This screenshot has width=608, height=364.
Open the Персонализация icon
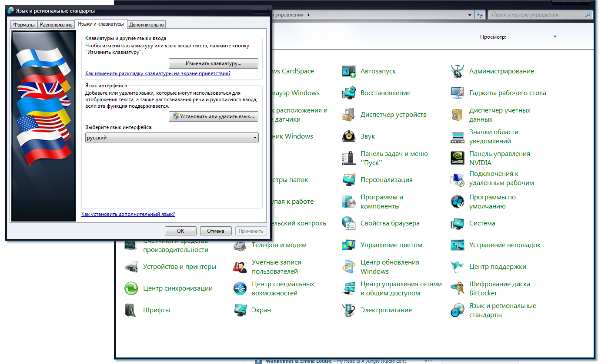click(349, 180)
